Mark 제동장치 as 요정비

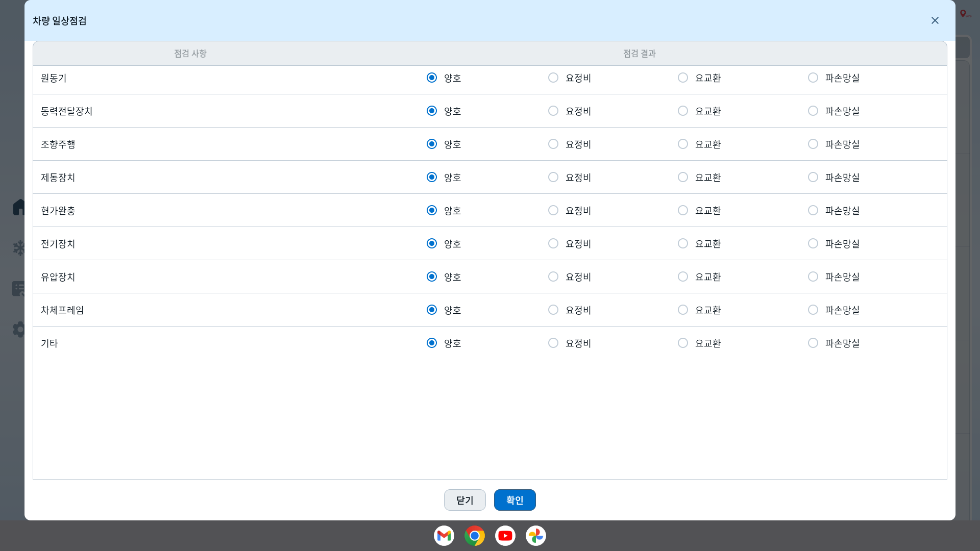[553, 177]
